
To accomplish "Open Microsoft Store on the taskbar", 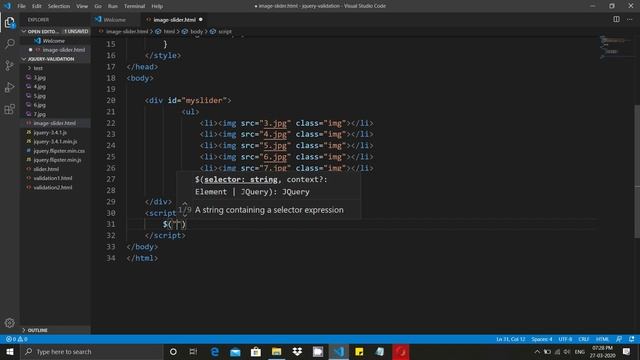I will coord(256,351).
